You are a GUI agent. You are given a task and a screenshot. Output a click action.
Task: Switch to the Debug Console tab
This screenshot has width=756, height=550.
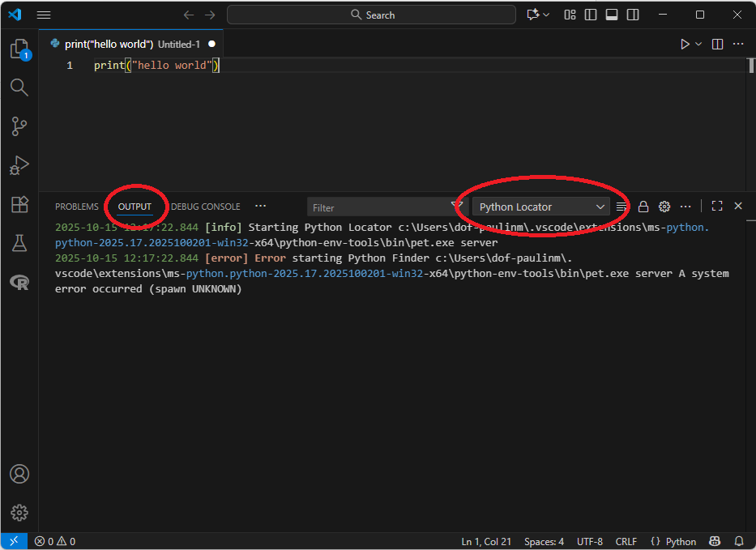(x=206, y=207)
